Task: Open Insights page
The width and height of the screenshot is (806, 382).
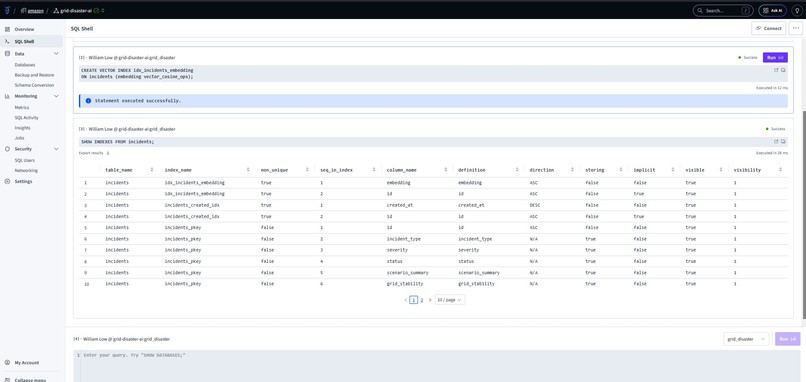Action: click(x=22, y=128)
